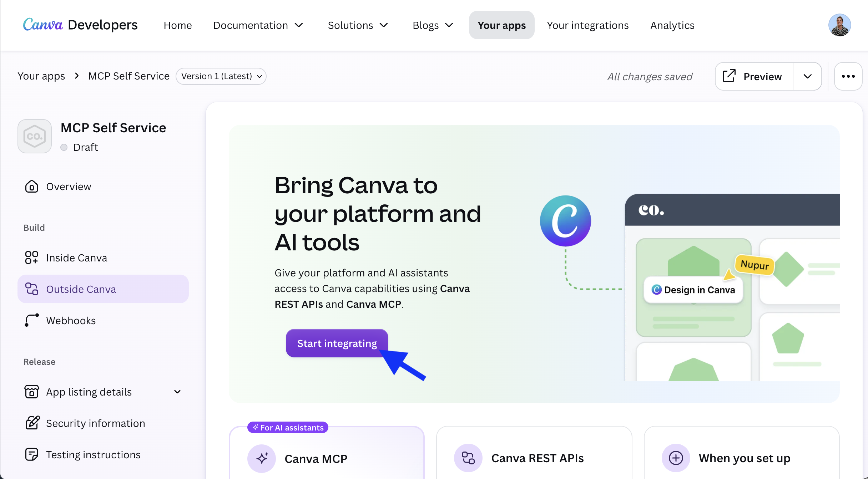Click the Preview external link icon
Viewport: 868px width, 479px height.
click(729, 76)
